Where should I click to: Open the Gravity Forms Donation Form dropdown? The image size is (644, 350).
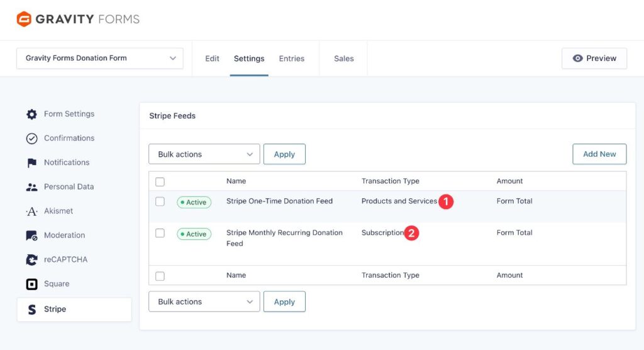(100, 59)
